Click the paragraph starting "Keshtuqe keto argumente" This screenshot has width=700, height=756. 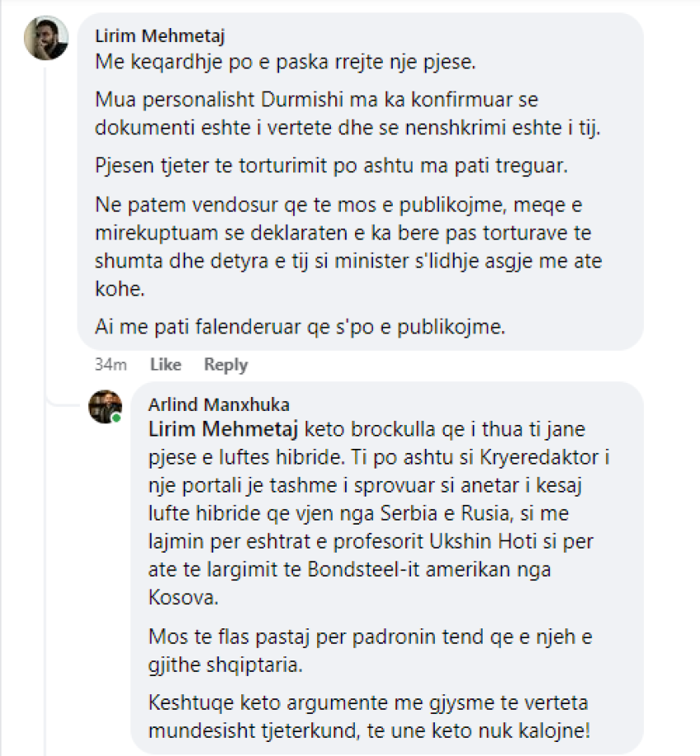coord(371,717)
